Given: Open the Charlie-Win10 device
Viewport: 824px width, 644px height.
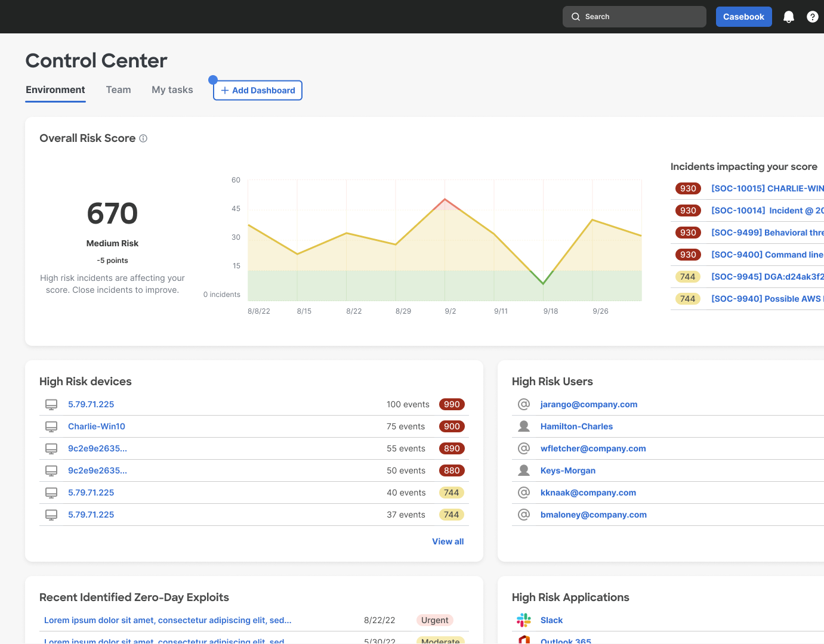Looking at the screenshot, I should [97, 426].
